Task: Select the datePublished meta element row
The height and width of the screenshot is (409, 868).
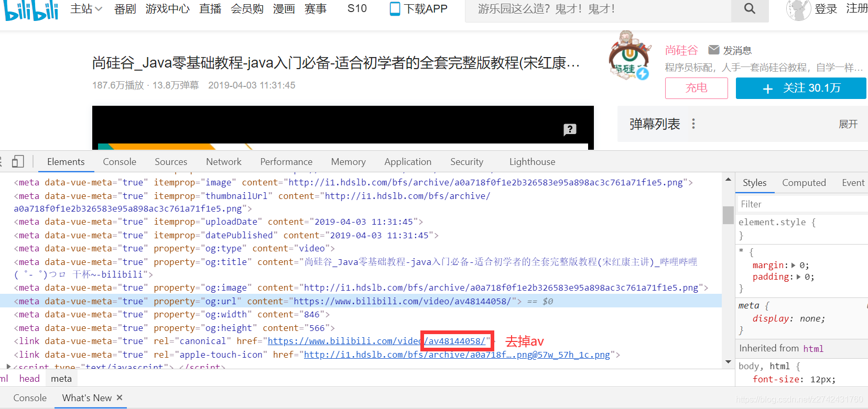Action: (x=361, y=235)
